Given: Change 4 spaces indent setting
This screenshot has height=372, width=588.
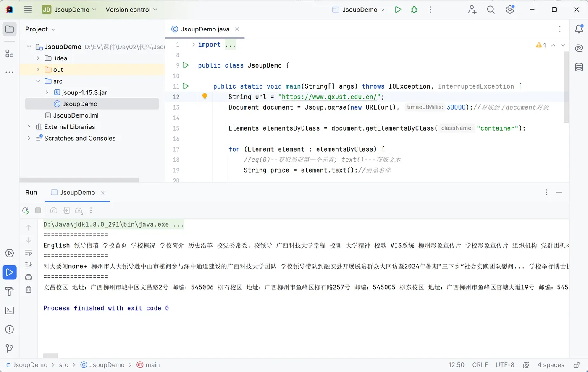Looking at the screenshot, I should click(x=551, y=365).
